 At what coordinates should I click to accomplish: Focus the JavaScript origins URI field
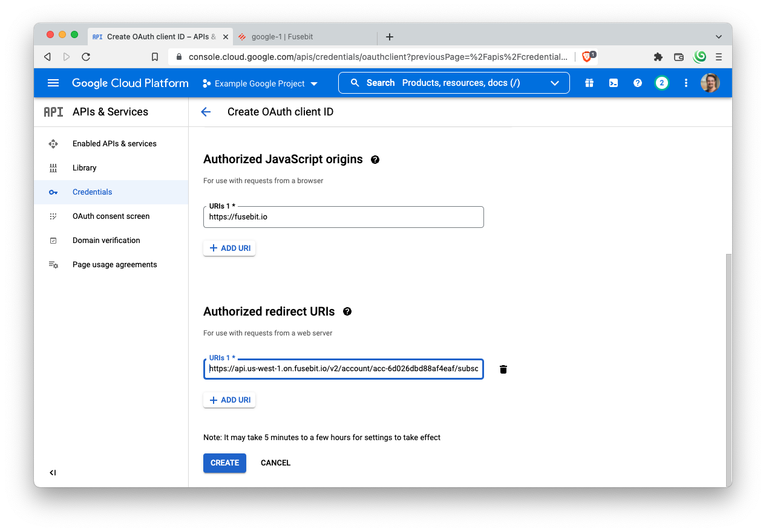coord(344,217)
